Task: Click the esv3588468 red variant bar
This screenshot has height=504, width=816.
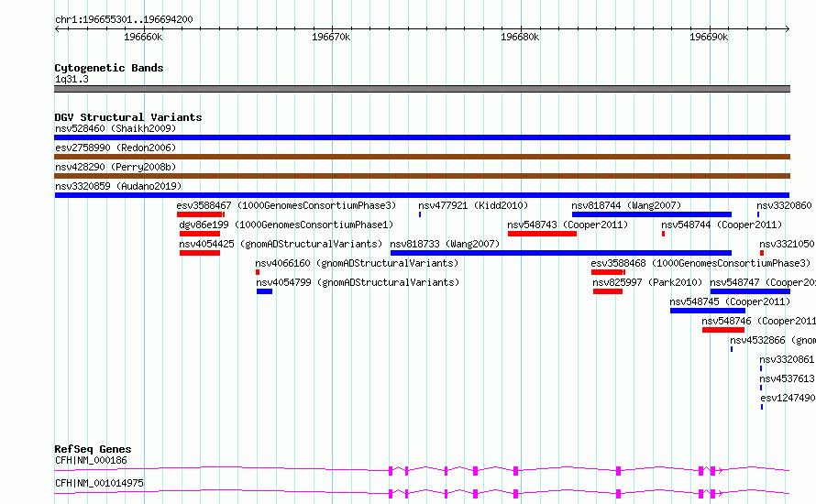Action: coord(609,272)
